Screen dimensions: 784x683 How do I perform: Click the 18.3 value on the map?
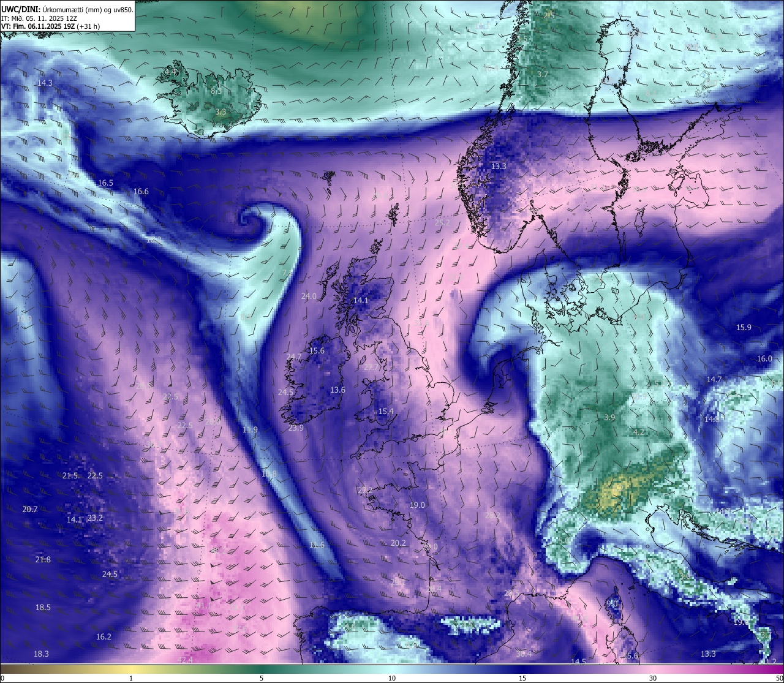click(41, 654)
